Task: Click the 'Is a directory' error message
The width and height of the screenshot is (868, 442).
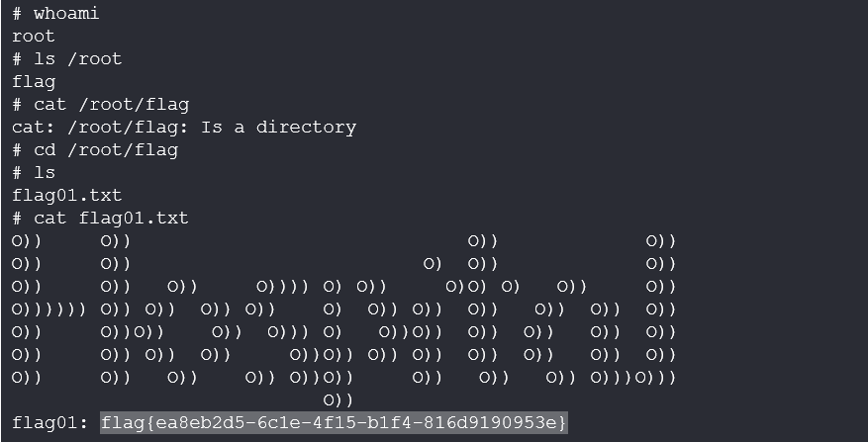Action: tap(278, 128)
